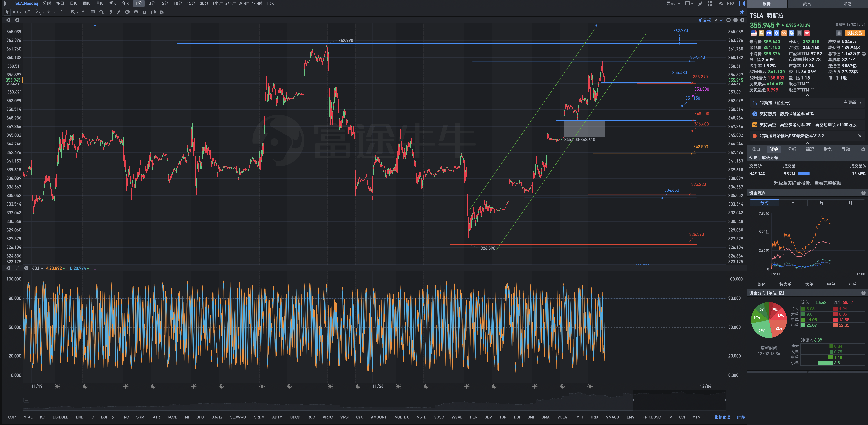Collapse main chart with up-arrow circle

pos(17,20)
